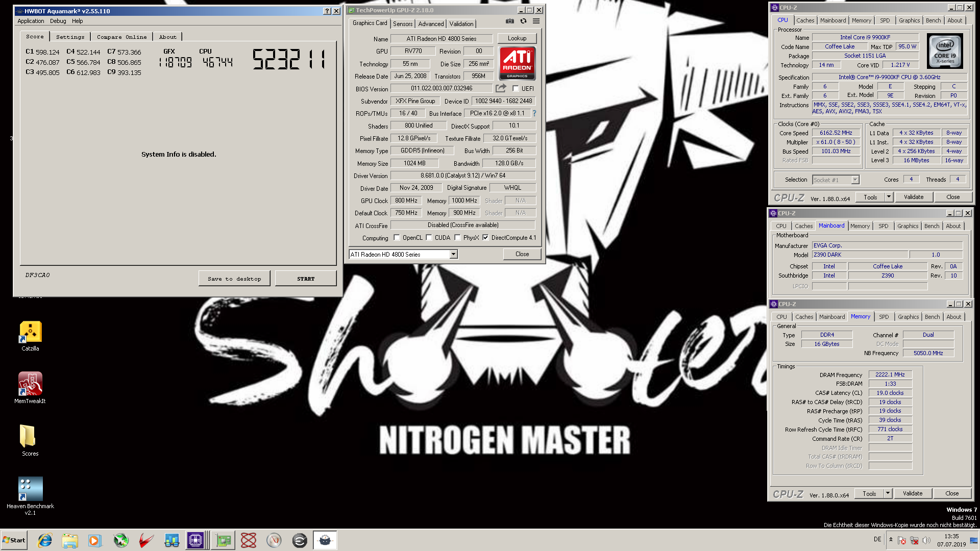Open Caches tab in top CPU-Z window
Image resolution: width=980 pixels, height=551 pixels.
pyautogui.click(x=805, y=20)
